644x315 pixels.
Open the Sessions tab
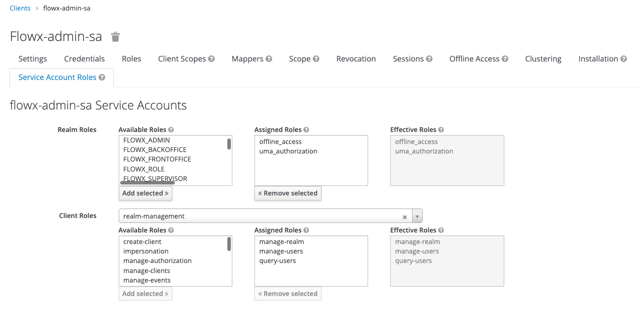click(x=408, y=58)
